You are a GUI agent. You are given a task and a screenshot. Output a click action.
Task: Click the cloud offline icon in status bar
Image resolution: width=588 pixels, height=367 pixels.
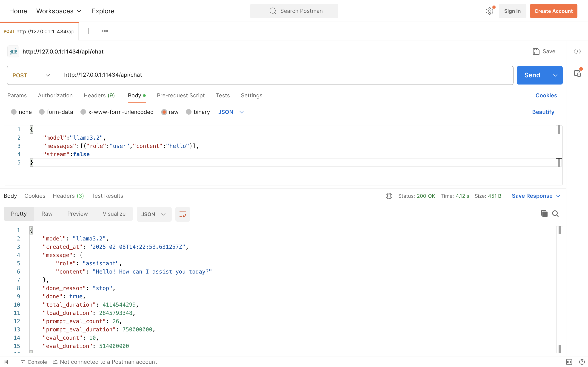pyautogui.click(x=55, y=362)
